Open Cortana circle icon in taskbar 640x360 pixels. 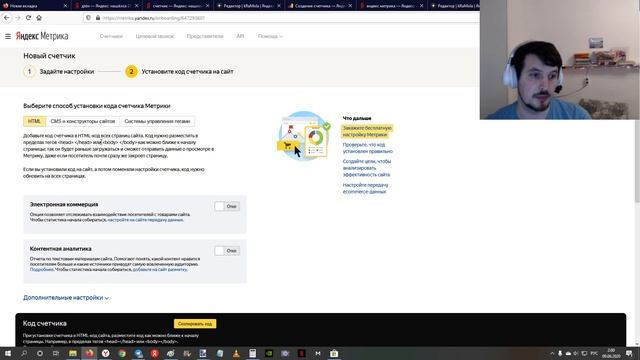[40, 353]
